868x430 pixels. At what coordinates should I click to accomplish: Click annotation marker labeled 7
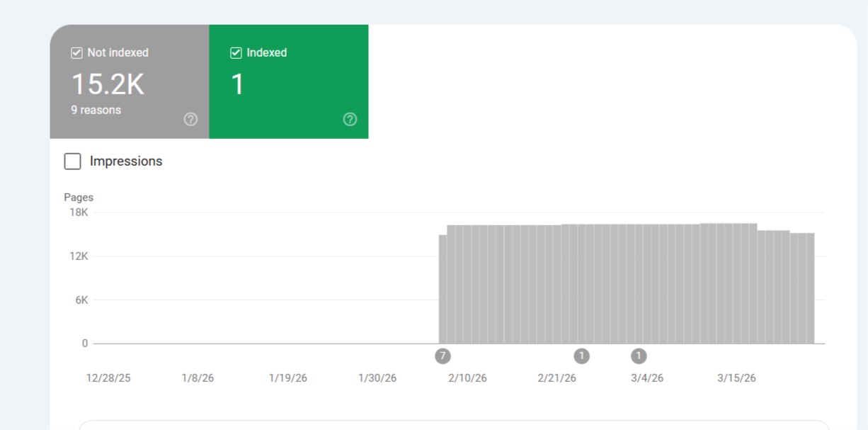443,356
